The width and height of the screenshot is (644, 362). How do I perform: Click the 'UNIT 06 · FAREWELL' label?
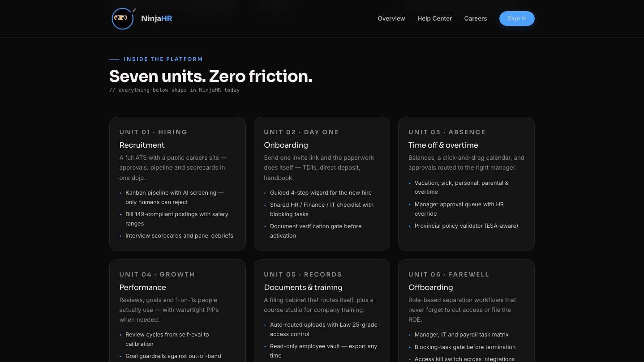coord(449,274)
